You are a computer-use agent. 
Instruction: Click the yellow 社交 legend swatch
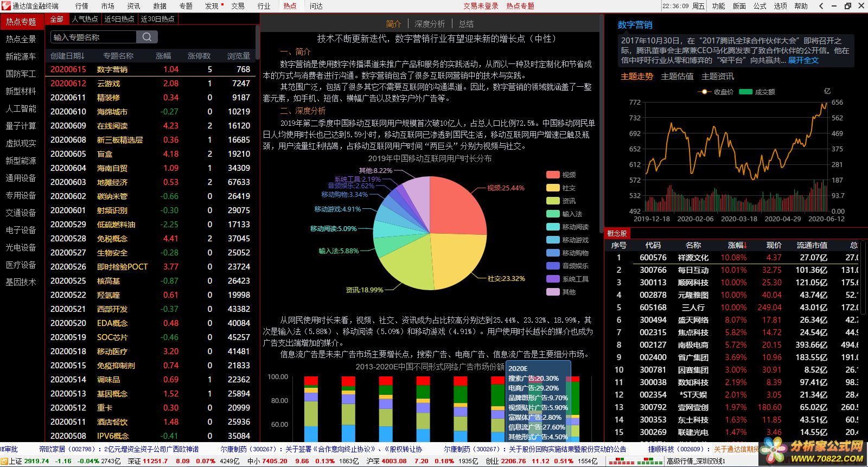tap(553, 188)
